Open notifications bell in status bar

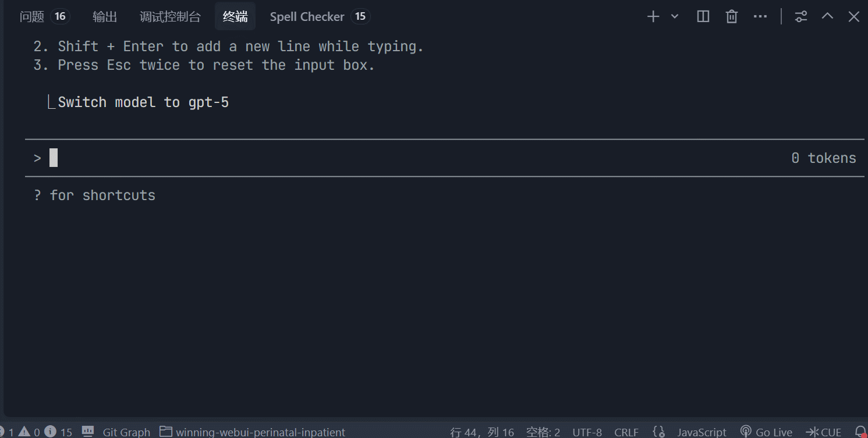tap(861, 432)
